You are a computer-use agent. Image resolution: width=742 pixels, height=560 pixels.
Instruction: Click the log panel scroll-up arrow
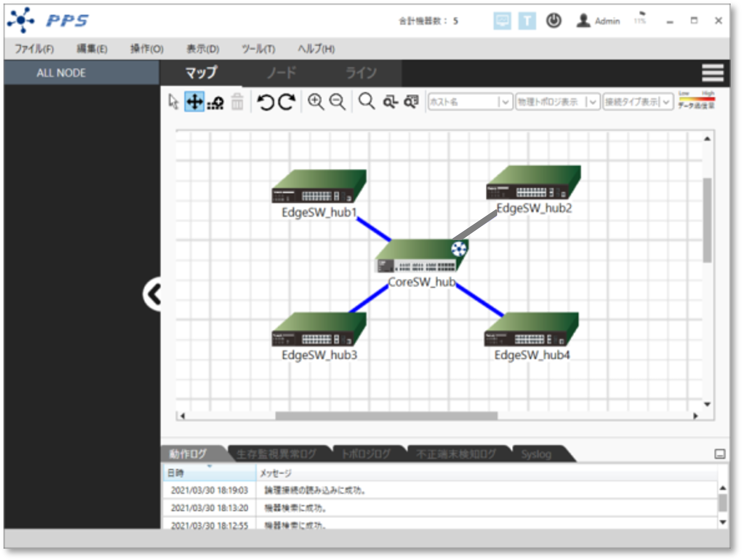point(723,488)
